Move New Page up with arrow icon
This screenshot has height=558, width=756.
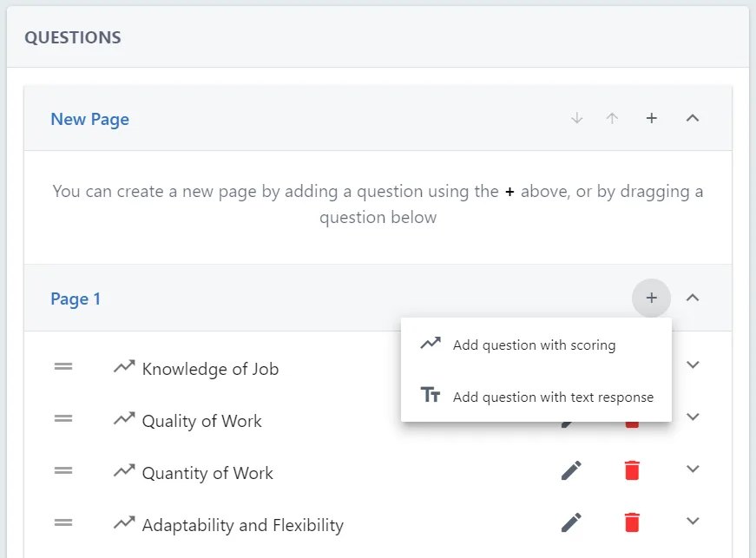click(612, 118)
